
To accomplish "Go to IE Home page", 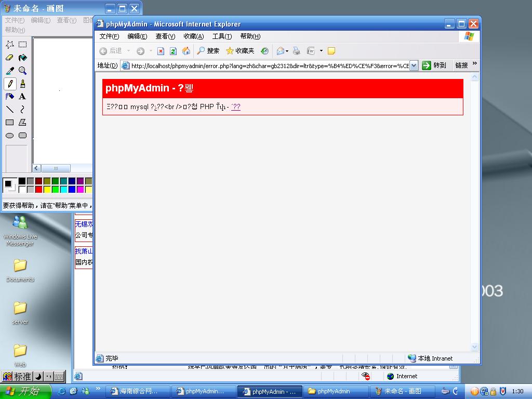I will click(186, 51).
